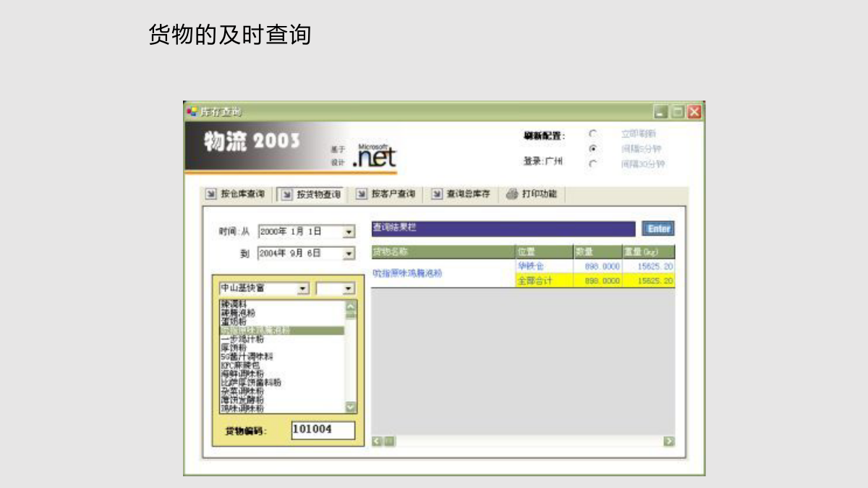The height and width of the screenshot is (488, 868).
Task: Close the 库存查询 window
Action: (x=694, y=111)
